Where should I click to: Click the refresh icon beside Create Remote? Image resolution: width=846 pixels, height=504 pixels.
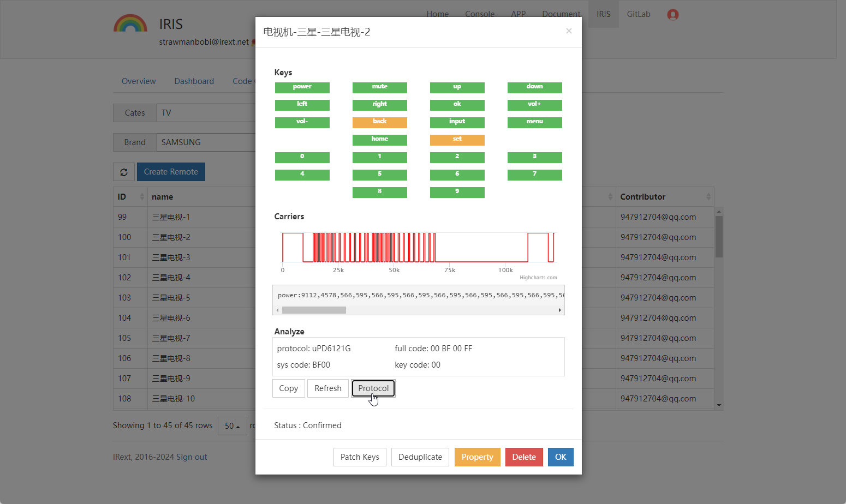(124, 172)
